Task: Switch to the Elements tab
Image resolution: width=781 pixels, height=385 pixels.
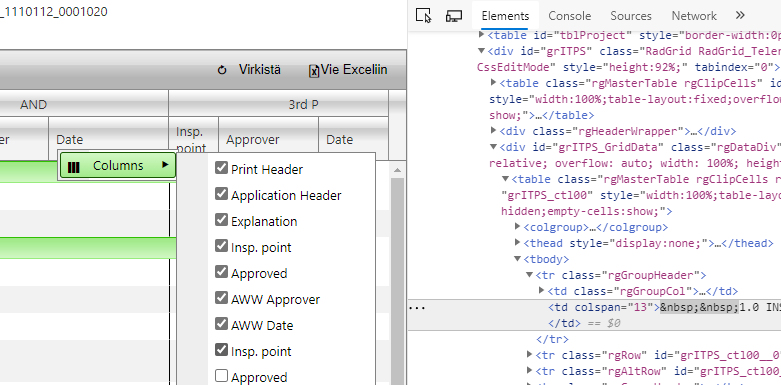Action: pyautogui.click(x=505, y=15)
